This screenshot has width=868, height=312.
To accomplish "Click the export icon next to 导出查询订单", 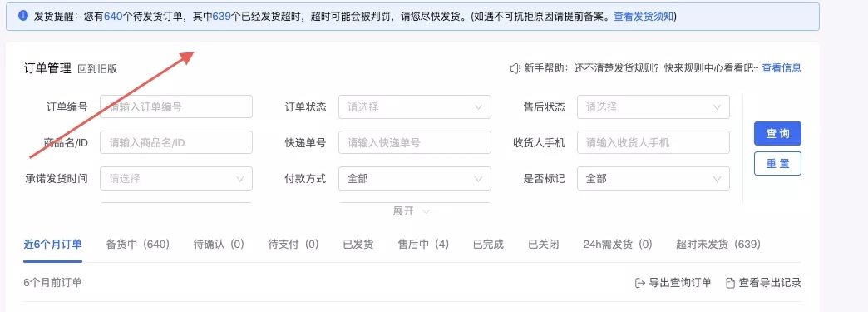I will 640,283.
